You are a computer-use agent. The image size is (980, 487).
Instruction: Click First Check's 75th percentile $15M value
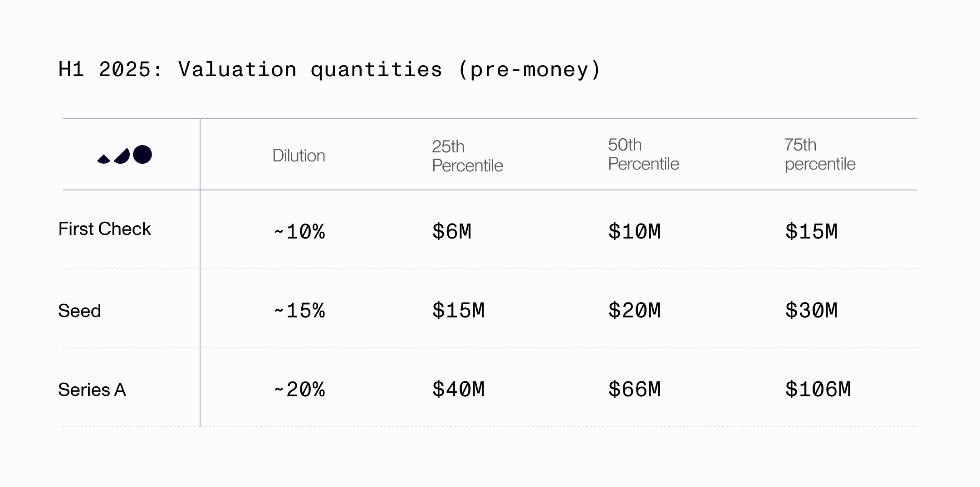coord(811,232)
